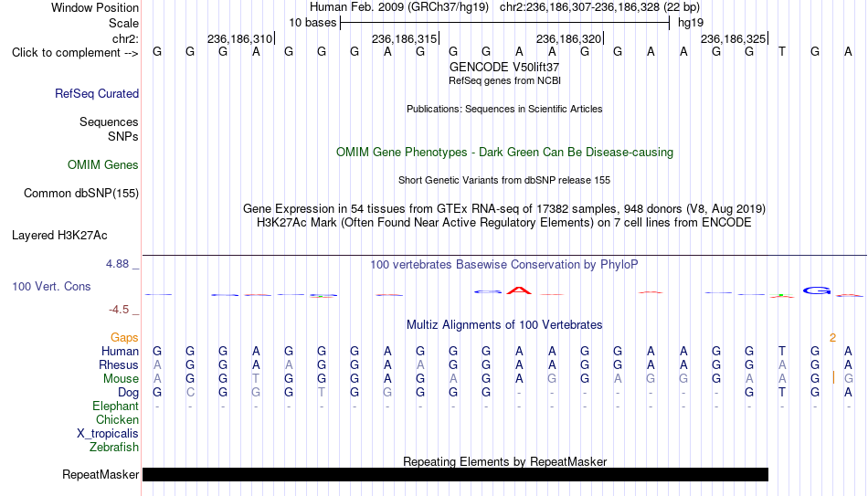The height and width of the screenshot is (496, 868).
Task: Click the OMIM Genes track label
Action: [103, 165]
